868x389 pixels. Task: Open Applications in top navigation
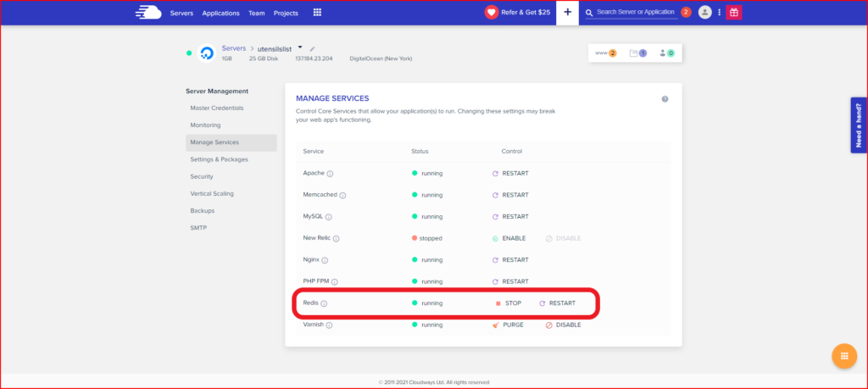point(221,13)
